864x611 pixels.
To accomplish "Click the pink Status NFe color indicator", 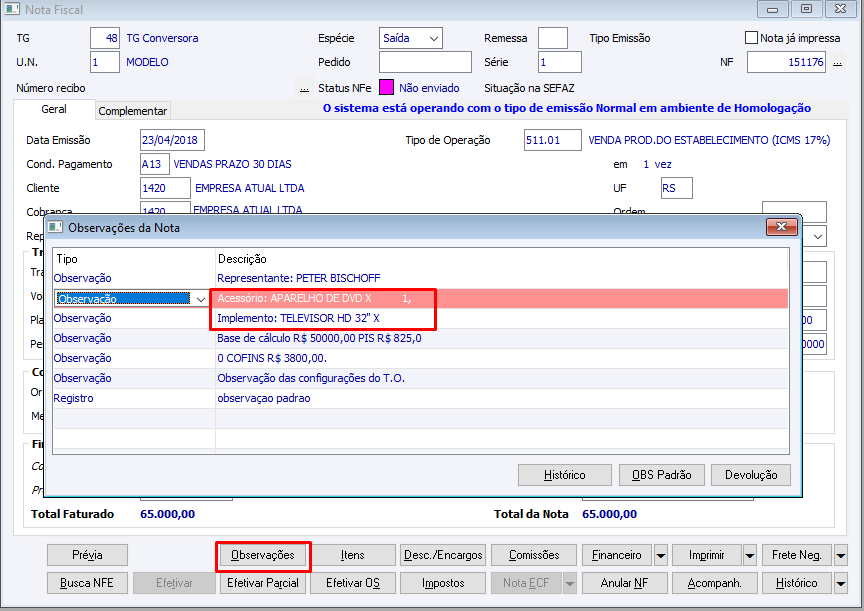I will 386,88.
